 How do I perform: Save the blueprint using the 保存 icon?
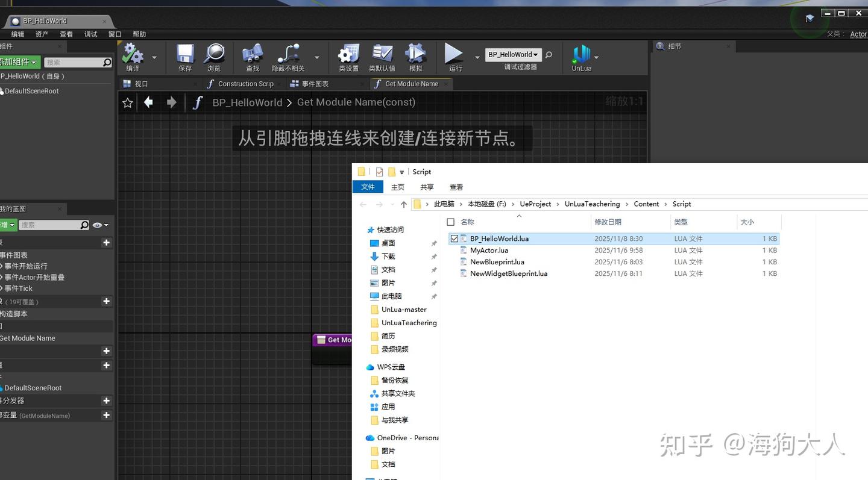pyautogui.click(x=185, y=54)
